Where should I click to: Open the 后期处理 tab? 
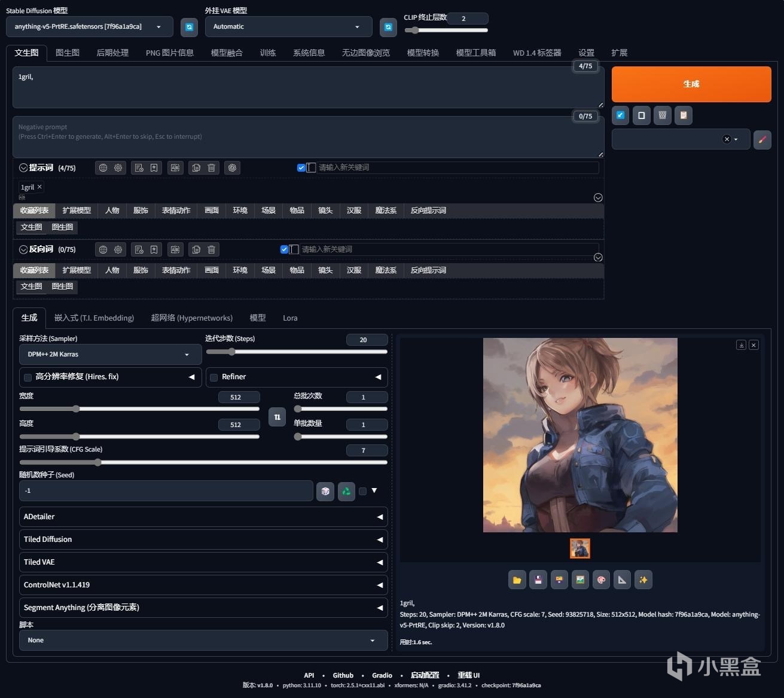[x=112, y=53]
